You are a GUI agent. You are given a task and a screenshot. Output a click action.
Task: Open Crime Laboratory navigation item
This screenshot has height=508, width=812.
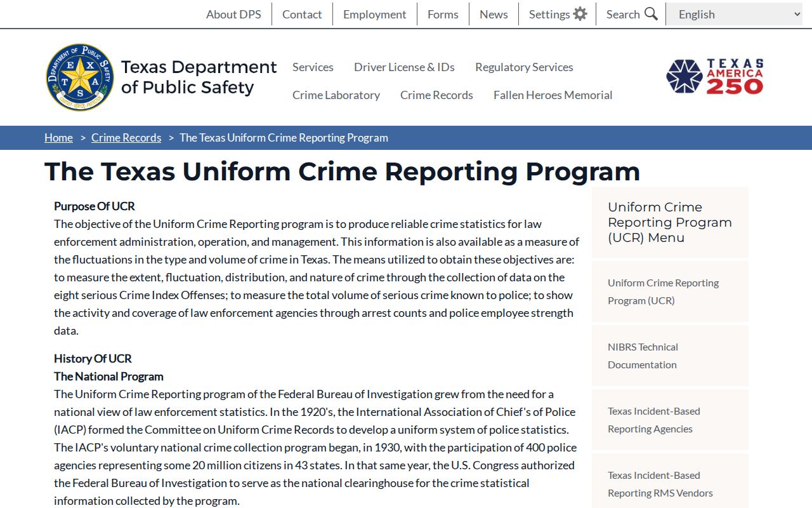point(336,95)
